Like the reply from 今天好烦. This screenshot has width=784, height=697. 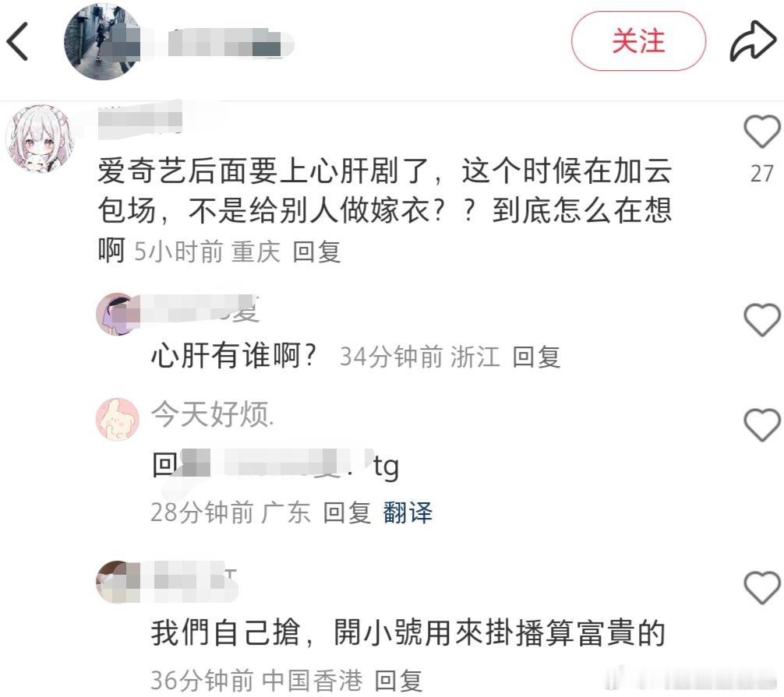762,424
